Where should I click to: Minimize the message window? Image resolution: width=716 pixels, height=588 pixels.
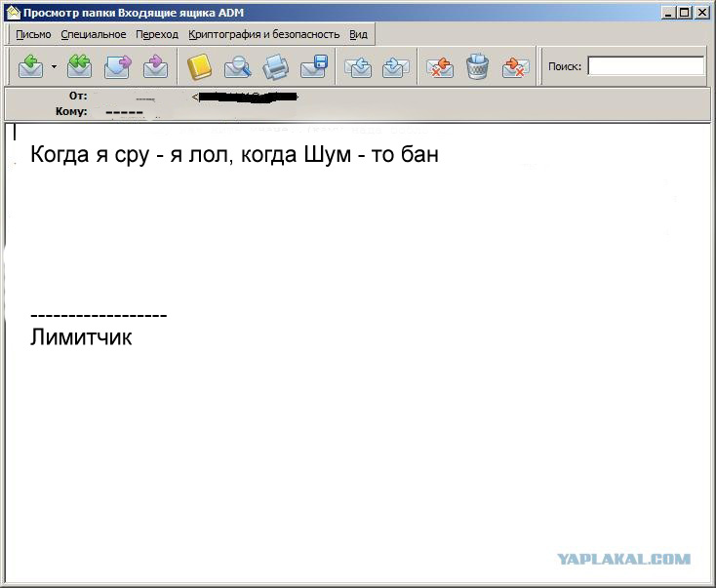[x=668, y=13]
